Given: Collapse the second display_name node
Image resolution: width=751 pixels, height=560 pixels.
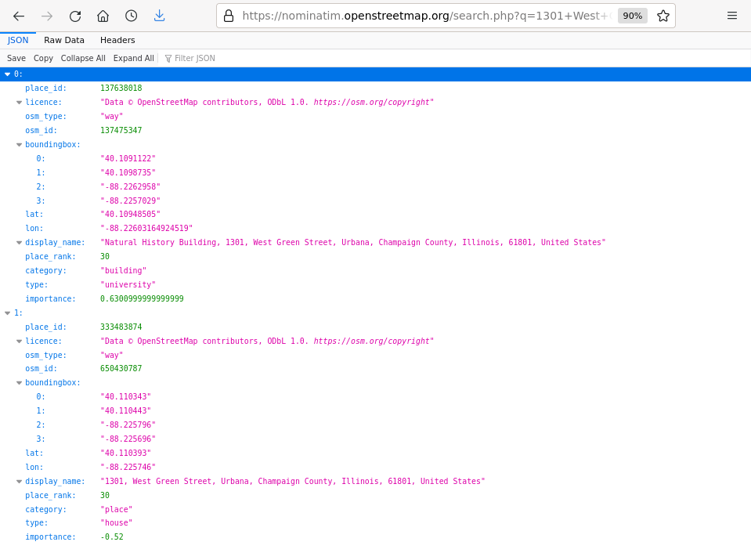Looking at the screenshot, I should point(19,482).
